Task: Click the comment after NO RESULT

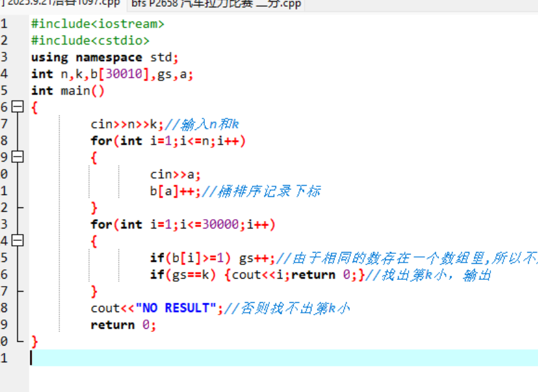Action: 287,308
